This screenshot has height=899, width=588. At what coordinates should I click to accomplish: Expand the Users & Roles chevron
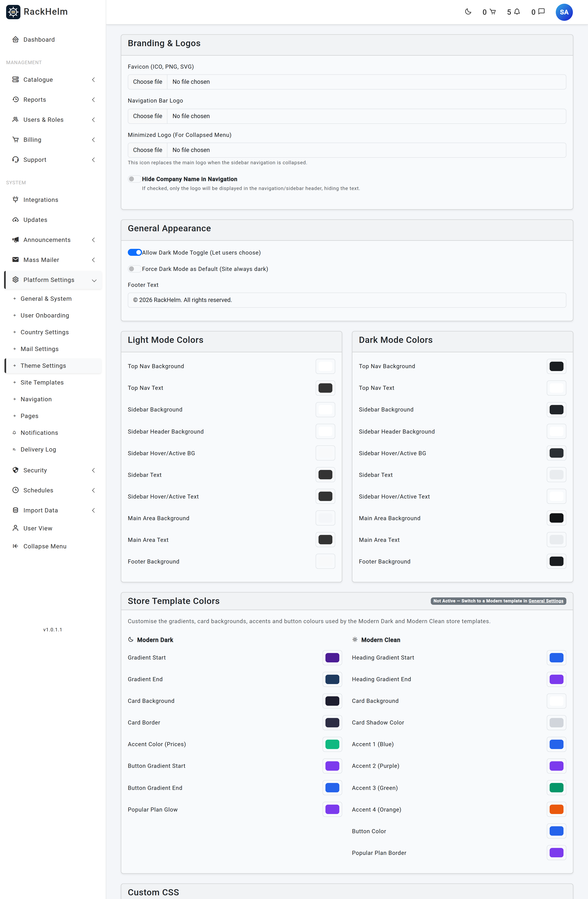(93, 120)
